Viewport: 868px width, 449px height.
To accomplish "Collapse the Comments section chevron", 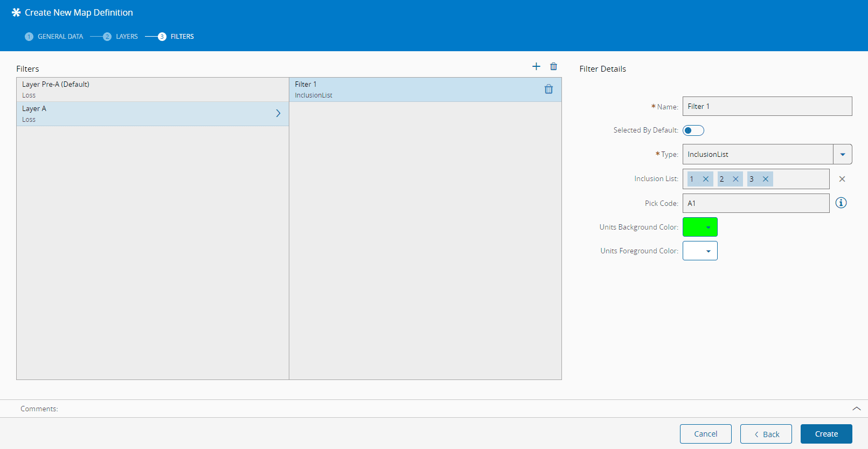I will pyautogui.click(x=856, y=409).
